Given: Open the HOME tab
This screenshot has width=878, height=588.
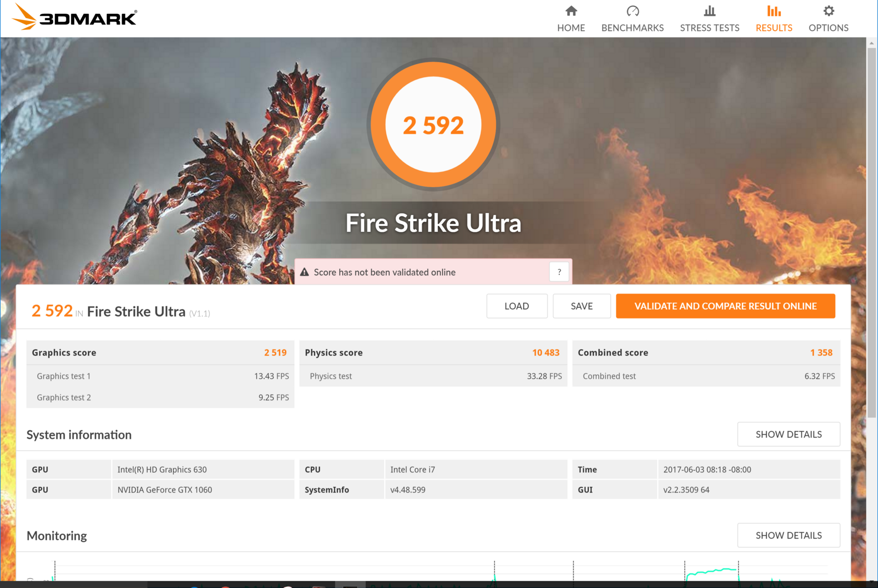Looking at the screenshot, I should coord(571,19).
